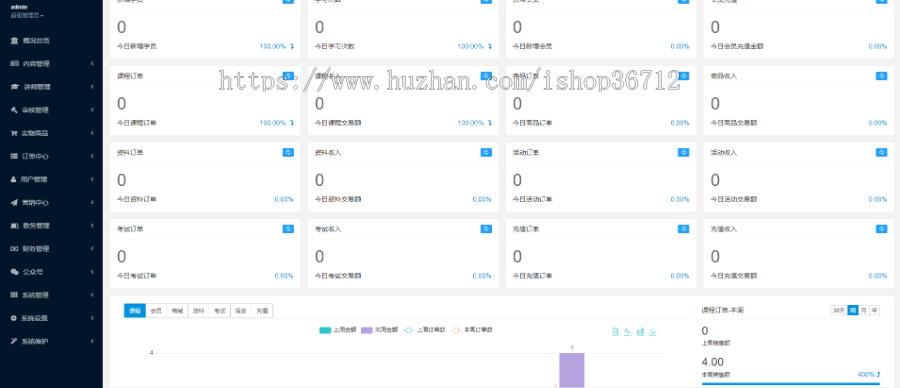Click the 4.00 本周销售额 value

point(713,362)
